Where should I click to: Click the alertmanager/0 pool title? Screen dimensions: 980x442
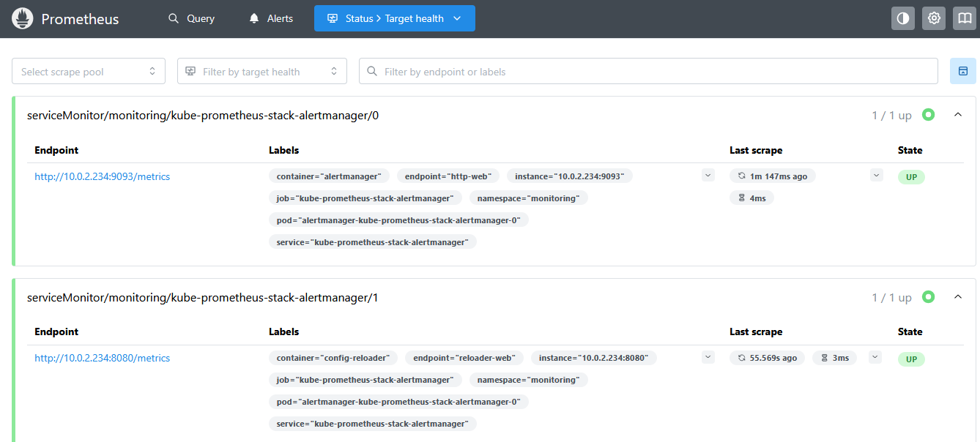203,115
